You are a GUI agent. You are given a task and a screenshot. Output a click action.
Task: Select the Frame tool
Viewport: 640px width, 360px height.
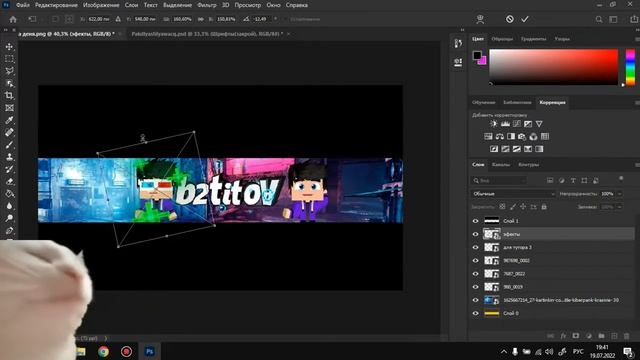pos(9,108)
